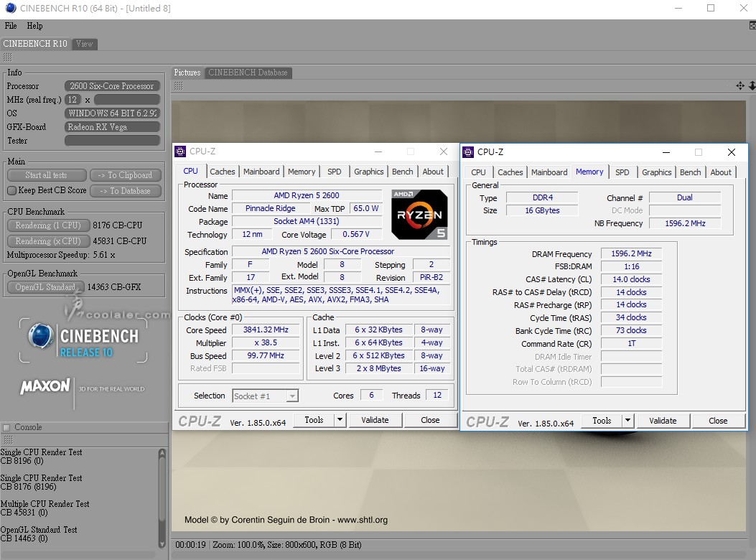This screenshot has height=560, width=756.
Task: Open About tab in right CPU-Z window
Action: (x=721, y=173)
